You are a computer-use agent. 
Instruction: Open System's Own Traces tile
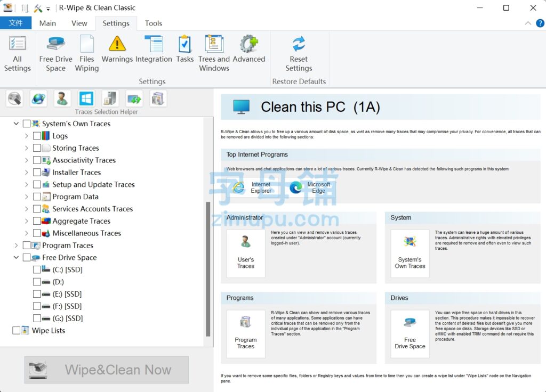tap(410, 254)
